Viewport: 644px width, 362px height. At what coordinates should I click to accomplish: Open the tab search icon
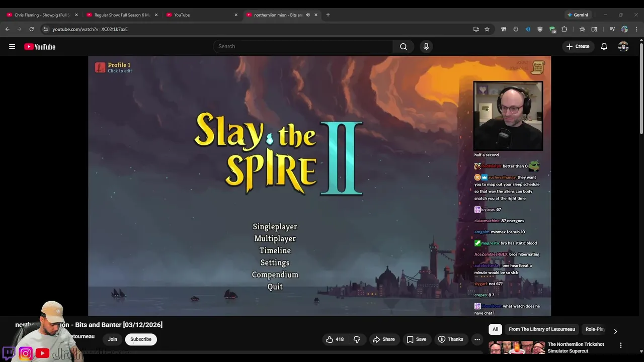(x=594, y=29)
